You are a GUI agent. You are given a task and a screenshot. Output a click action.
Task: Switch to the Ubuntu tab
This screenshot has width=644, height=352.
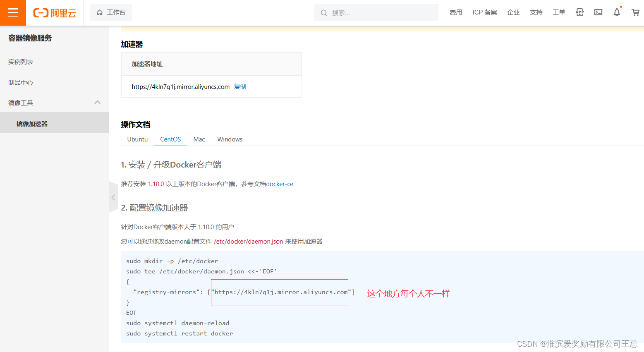137,139
